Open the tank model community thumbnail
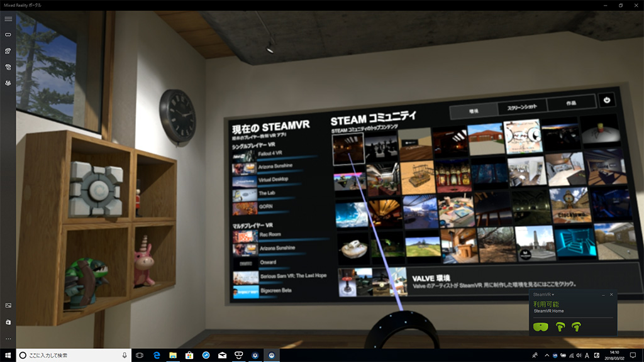Image resolution: width=644 pixels, height=362 pixels. coord(417,178)
